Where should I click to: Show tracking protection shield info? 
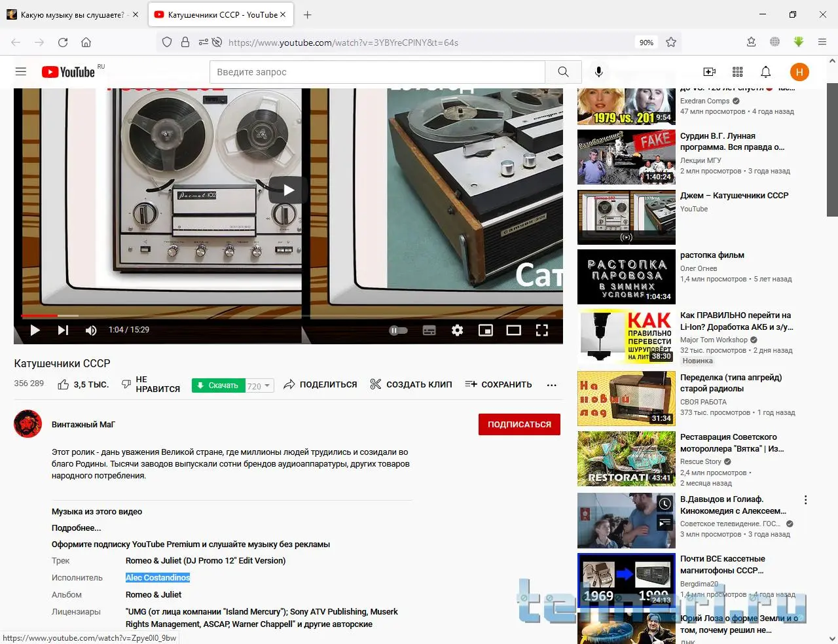167,43
